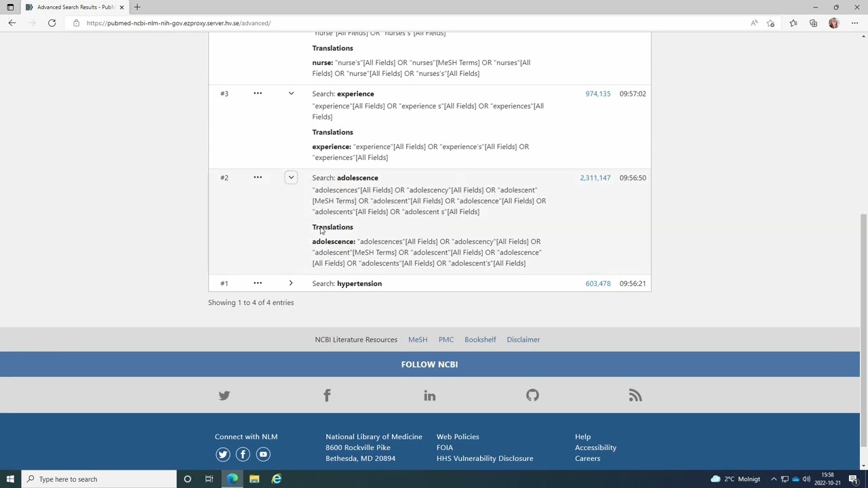Follow NCBI on Twitter
This screenshot has width=868, height=488.
pyautogui.click(x=224, y=395)
